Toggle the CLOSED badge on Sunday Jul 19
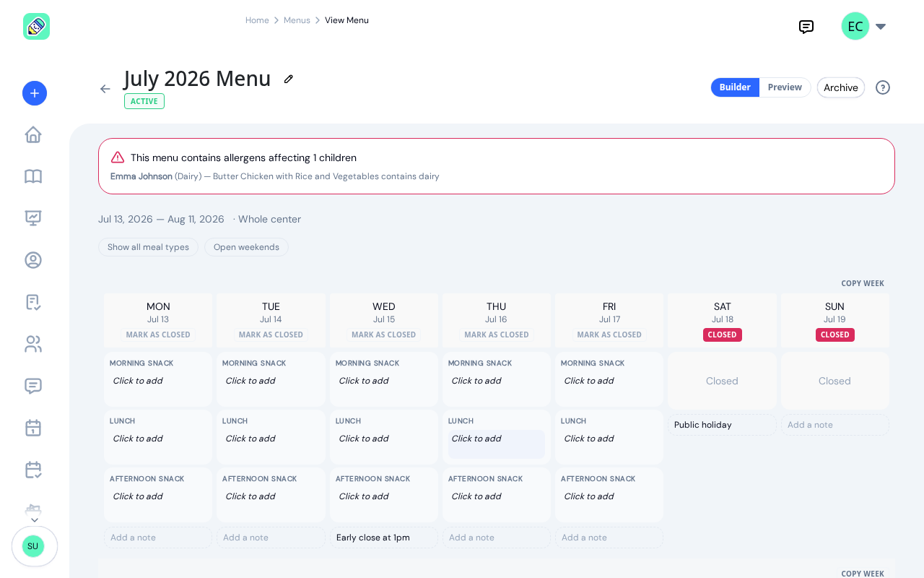This screenshot has height=578, width=924. tap(835, 335)
